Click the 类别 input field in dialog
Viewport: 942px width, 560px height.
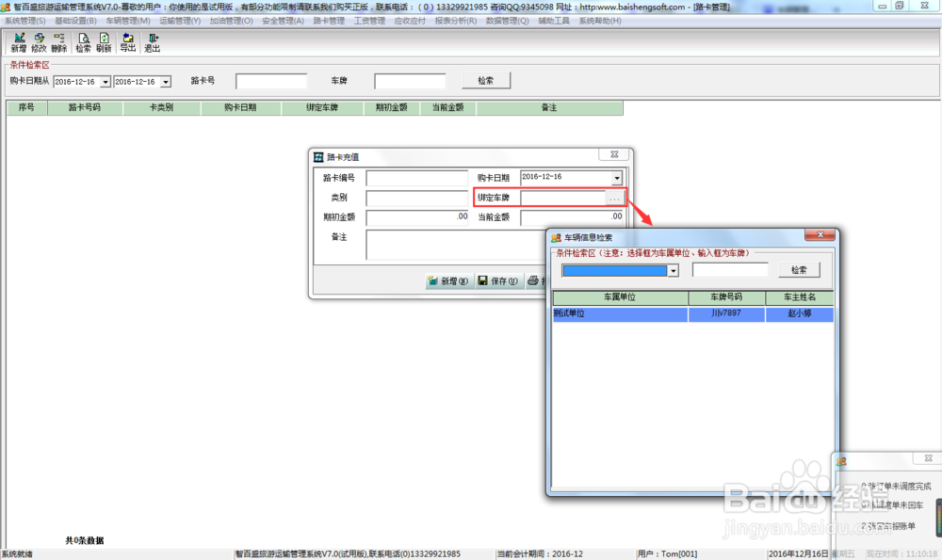(417, 198)
